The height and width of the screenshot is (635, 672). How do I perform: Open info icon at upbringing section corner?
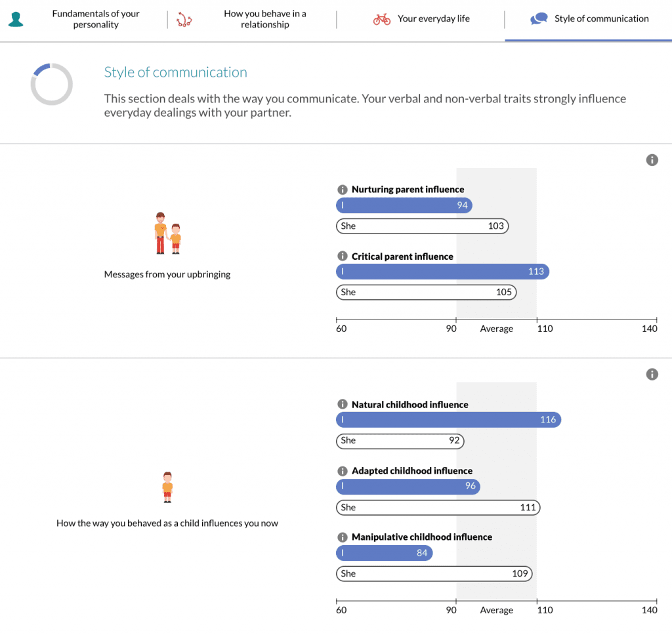pyautogui.click(x=652, y=160)
